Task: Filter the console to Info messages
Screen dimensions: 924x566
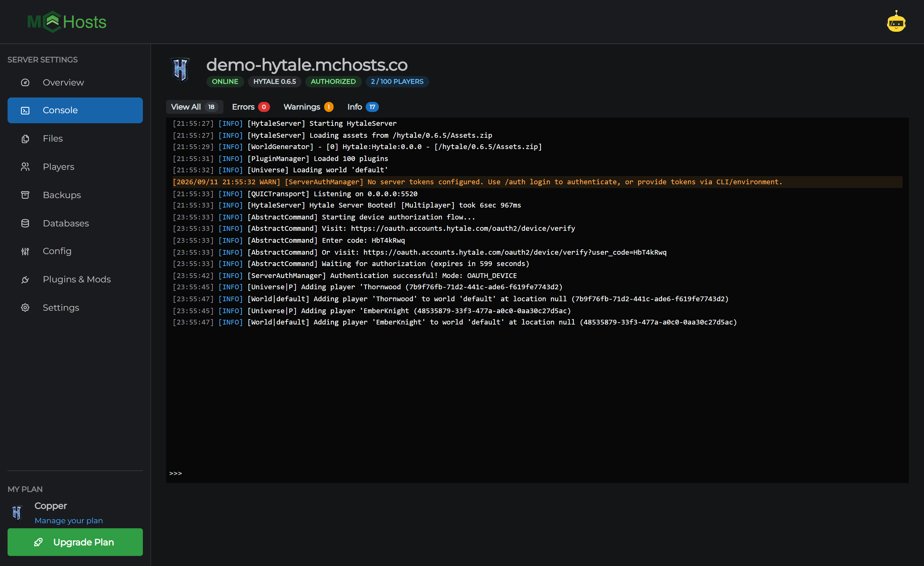Action: point(363,107)
